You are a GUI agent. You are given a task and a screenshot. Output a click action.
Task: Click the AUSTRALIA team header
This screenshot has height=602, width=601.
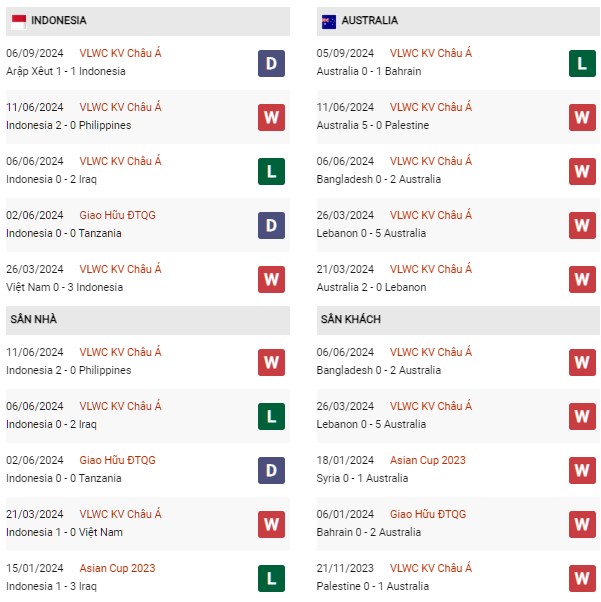pyautogui.click(x=458, y=21)
